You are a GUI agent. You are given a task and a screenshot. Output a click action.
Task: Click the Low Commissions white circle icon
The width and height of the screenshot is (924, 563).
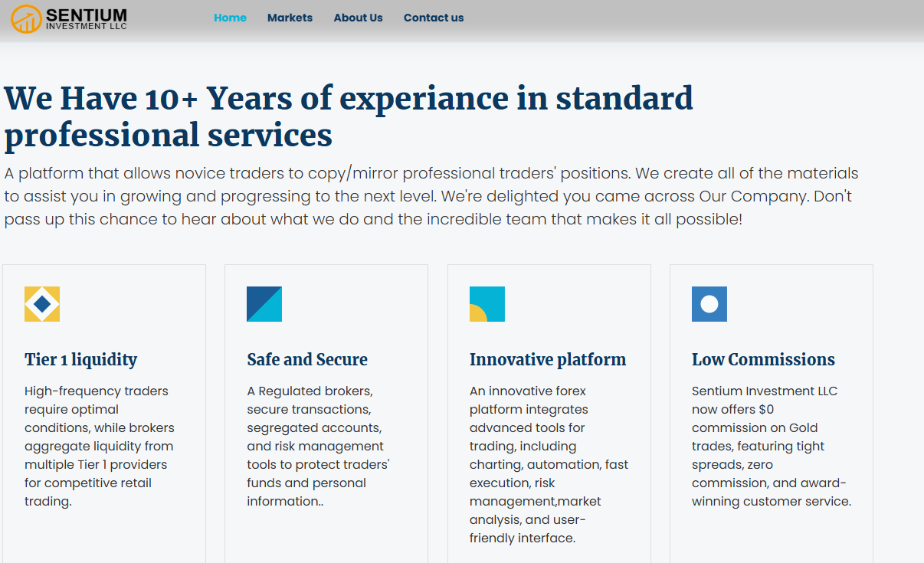[x=709, y=304]
